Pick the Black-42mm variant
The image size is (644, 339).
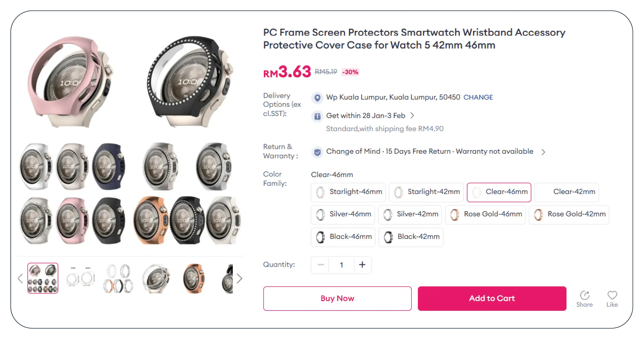pyautogui.click(x=411, y=237)
